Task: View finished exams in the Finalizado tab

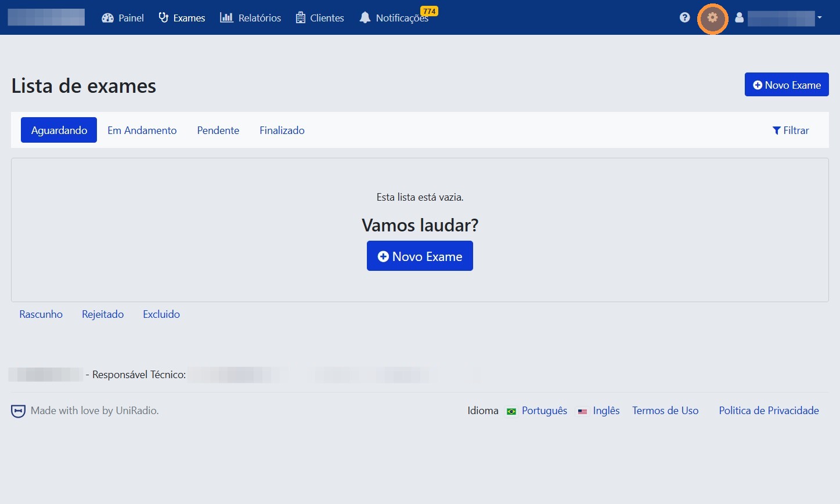Action: tap(282, 130)
